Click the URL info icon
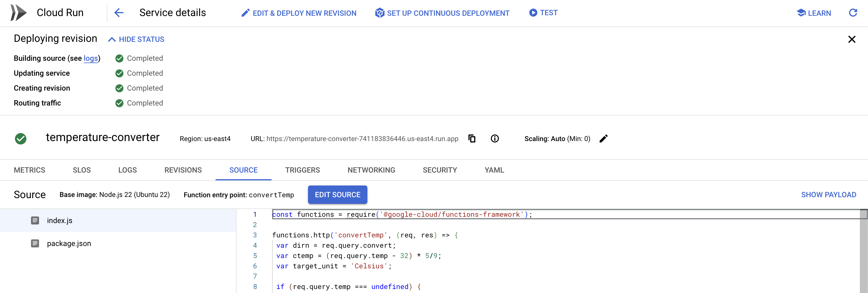 tap(495, 138)
